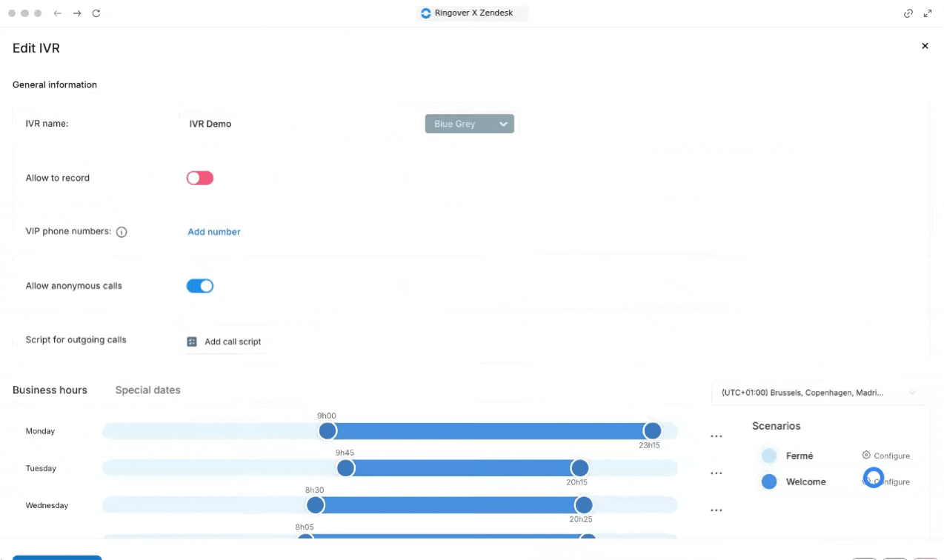Open VIP phone numbers info tooltip icon
This screenshot has width=944, height=560.
(122, 232)
